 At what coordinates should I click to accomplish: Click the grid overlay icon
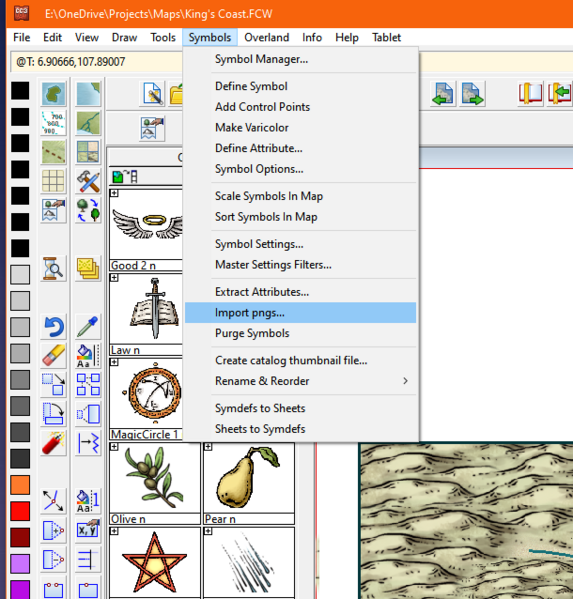53,181
